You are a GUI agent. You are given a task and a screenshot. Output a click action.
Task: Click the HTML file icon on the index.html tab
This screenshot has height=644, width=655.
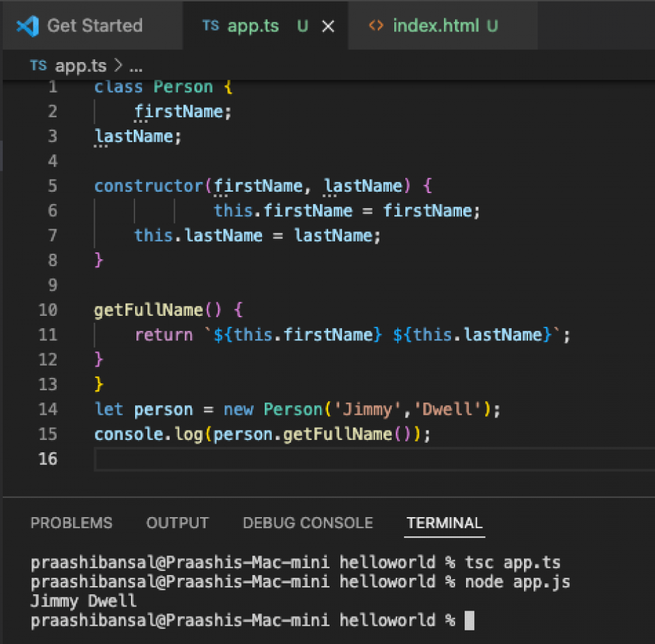click(x=376, y=25)
